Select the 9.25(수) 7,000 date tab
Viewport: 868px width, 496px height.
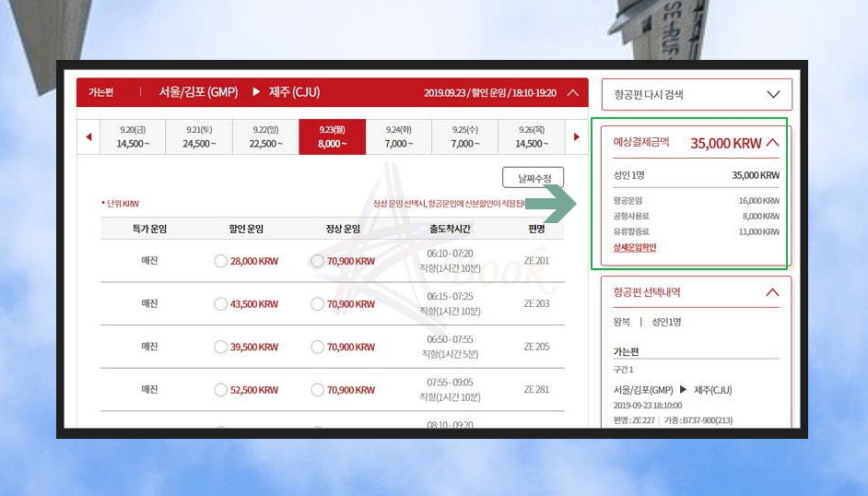[x=465, y=136]
